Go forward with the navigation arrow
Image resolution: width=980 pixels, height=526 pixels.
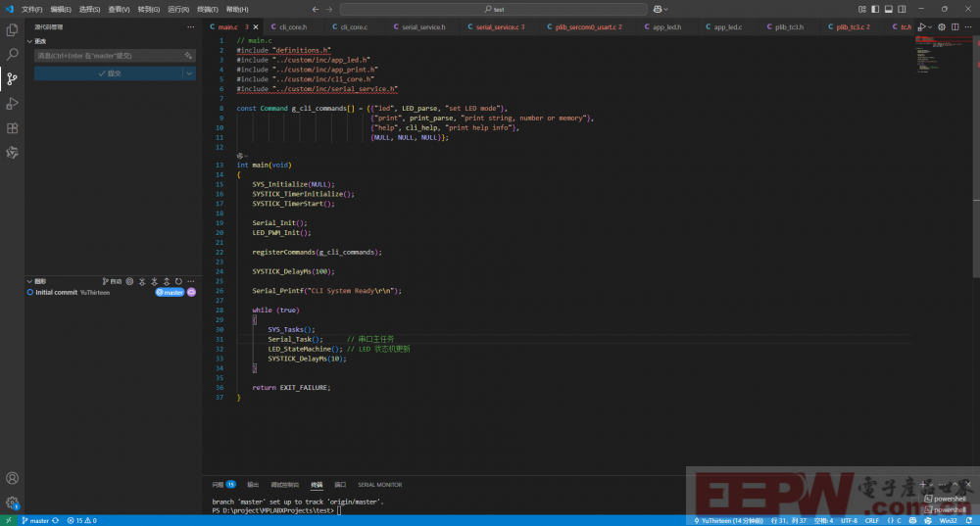[x=328, y=10]
